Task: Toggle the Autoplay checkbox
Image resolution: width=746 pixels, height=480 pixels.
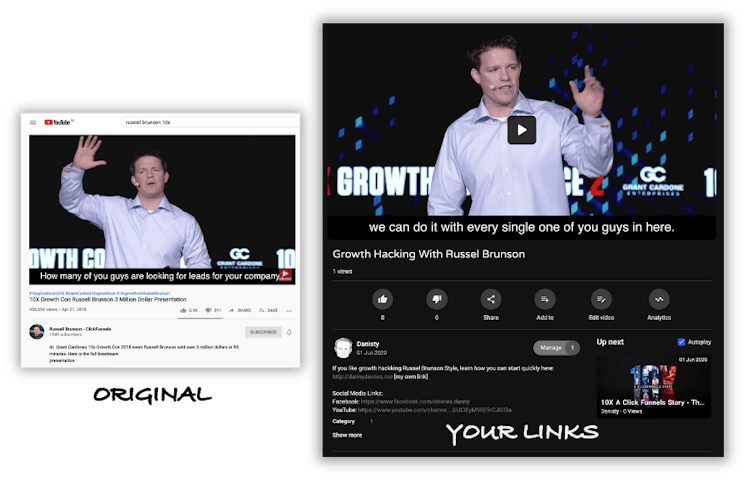Action: point(682,342)
